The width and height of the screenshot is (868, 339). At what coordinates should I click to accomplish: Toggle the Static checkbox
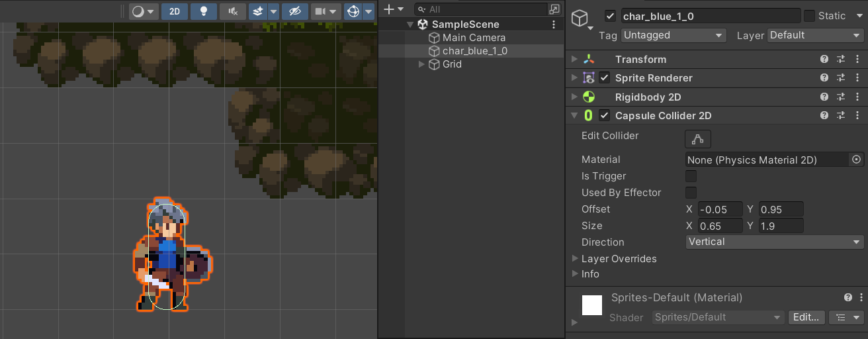[809, 16]
